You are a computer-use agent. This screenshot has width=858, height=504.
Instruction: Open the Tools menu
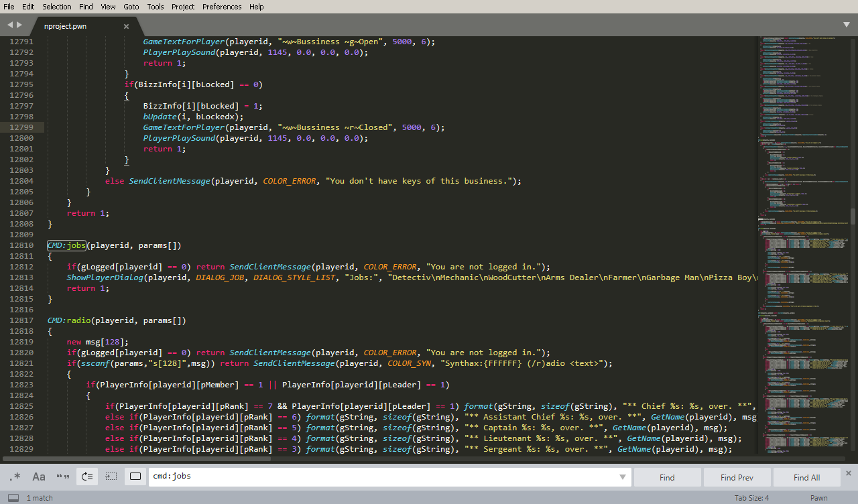(156, 7)
